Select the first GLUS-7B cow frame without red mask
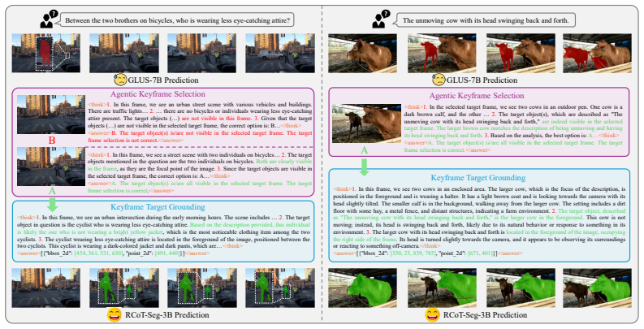Image resolution: width=644 pixels, height=329 pixels. pos(363,53)
